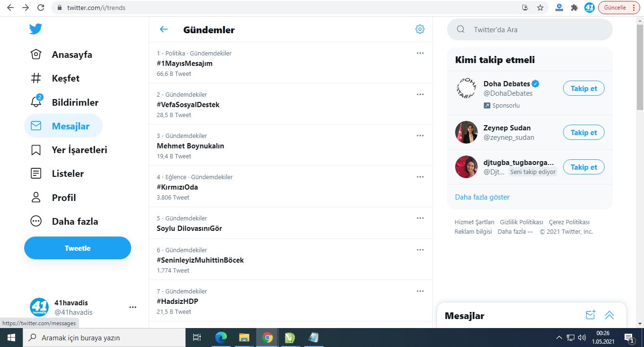644x347 pixels.
Task: Compose new message in Mesajlar dock
Action: 590,315
